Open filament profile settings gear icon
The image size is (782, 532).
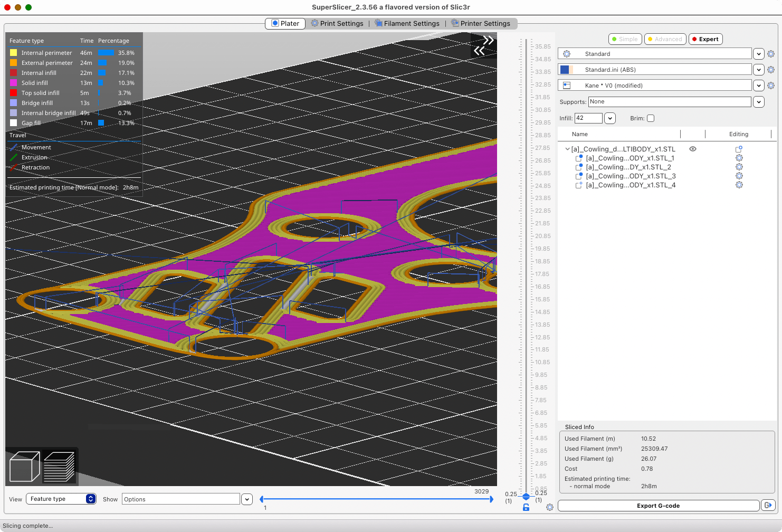point(771,70)
